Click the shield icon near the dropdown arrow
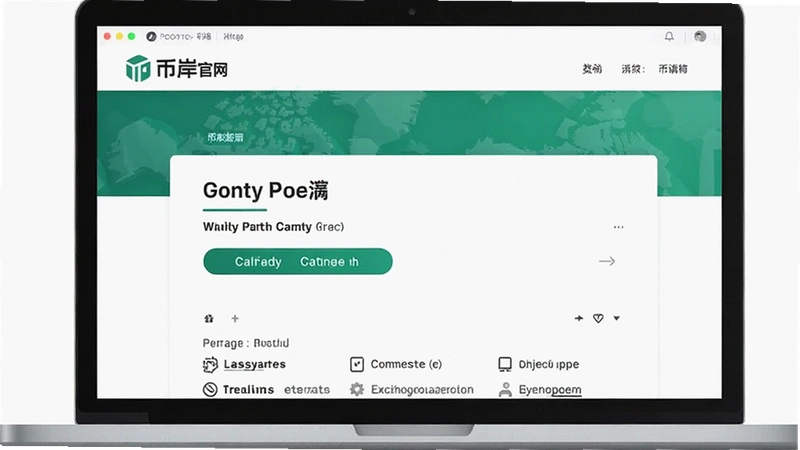 point(598,318)
